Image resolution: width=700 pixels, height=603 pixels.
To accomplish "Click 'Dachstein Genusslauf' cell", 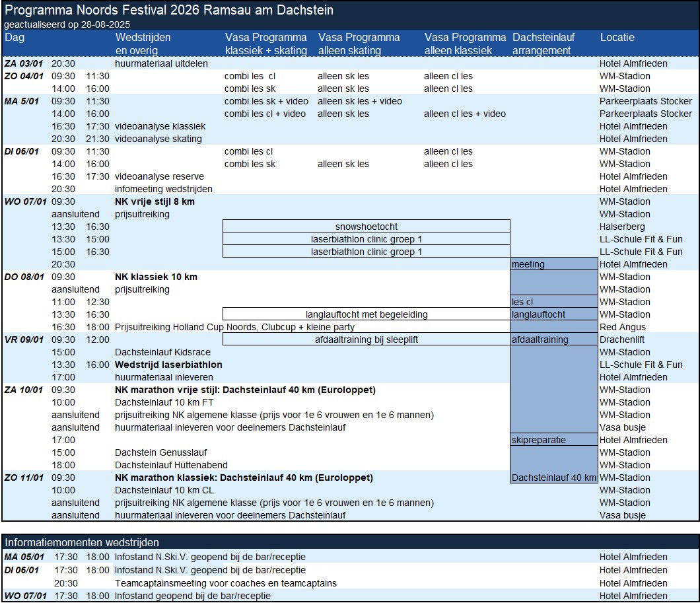I will (160, 452).
